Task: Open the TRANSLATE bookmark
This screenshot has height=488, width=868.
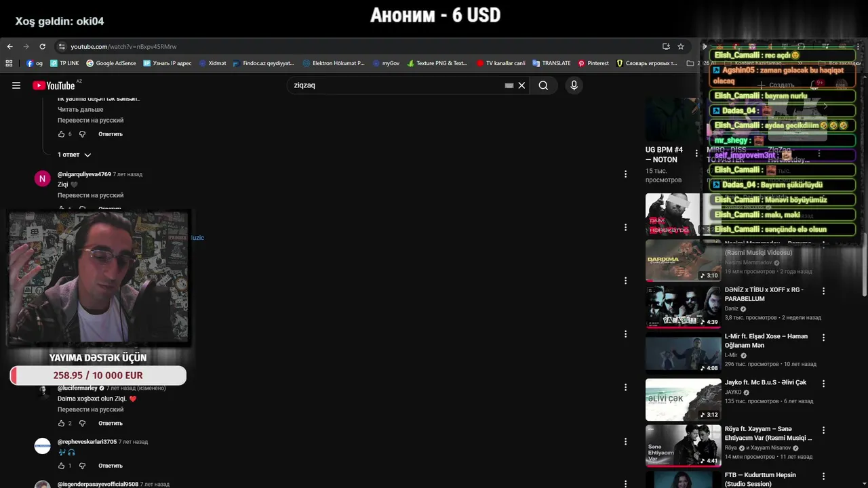Action: (551, 63)
